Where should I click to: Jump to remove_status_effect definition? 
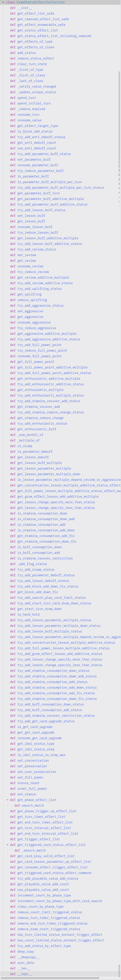(x=36, y=58)
